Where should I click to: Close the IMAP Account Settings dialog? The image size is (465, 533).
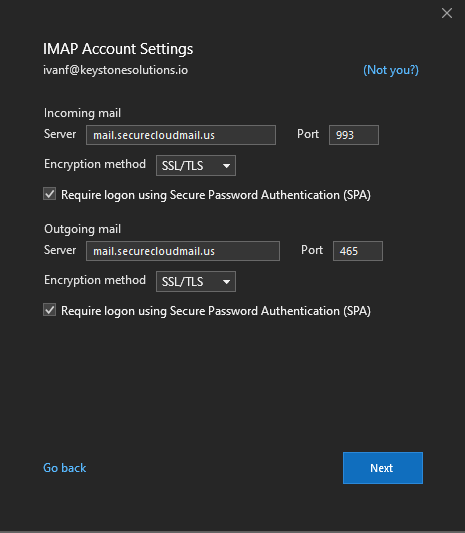click(x=447, y=13)
